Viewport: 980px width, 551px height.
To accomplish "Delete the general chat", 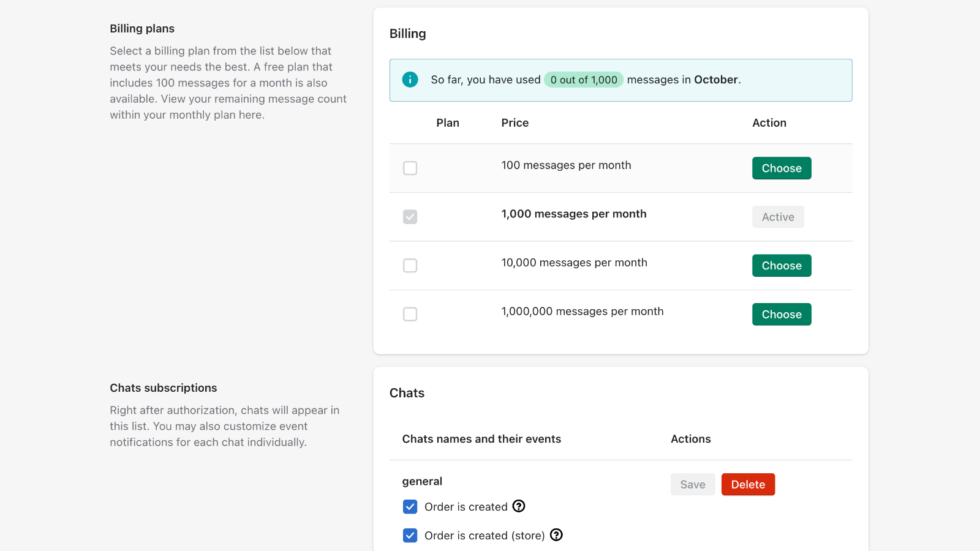I will pyautogui.click(x=748, y=484).
